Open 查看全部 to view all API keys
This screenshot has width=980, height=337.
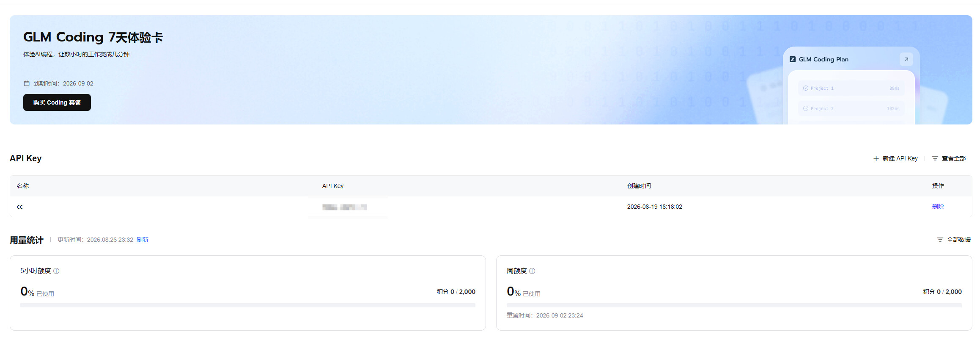(949, 158)
